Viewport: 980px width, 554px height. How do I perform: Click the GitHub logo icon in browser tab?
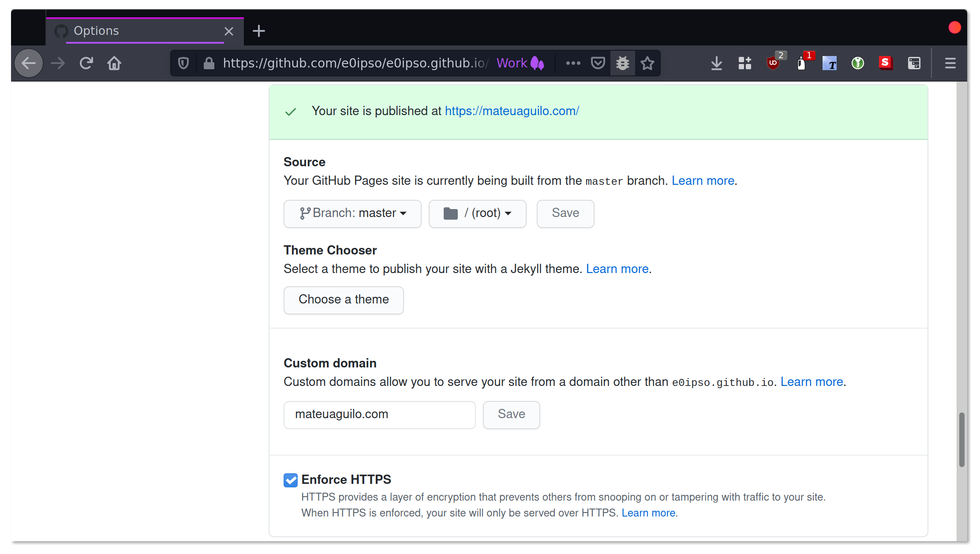click(63, 30)
